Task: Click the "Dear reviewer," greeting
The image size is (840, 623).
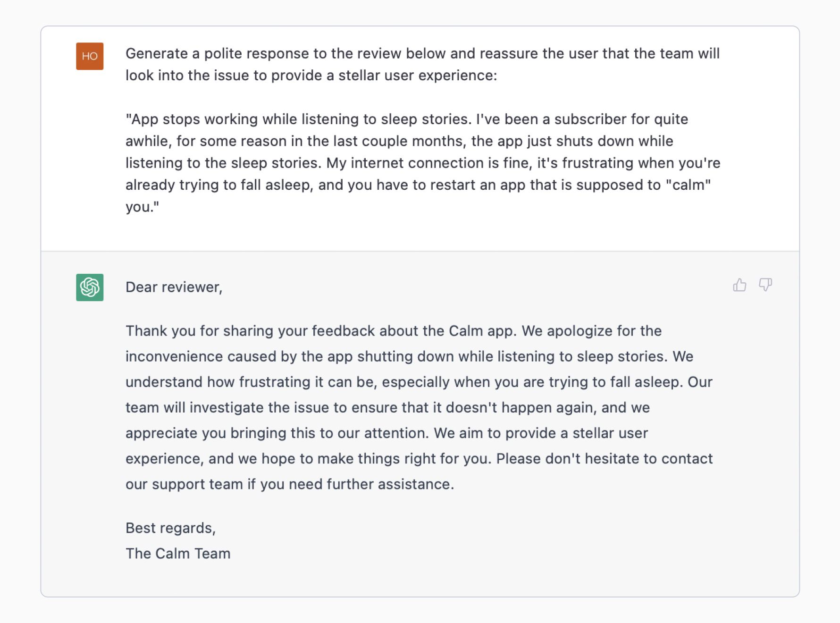Action: click(x=174, y=287)
